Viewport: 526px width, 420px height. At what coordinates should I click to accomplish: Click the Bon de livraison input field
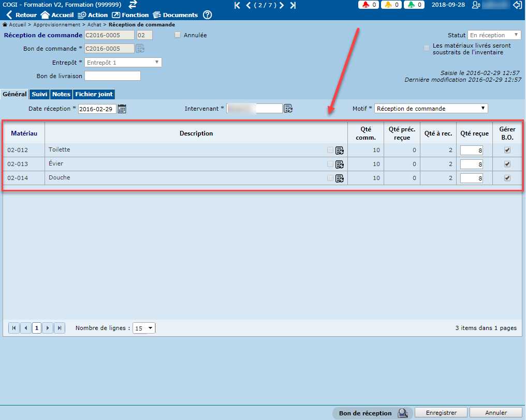pos(112,76)
